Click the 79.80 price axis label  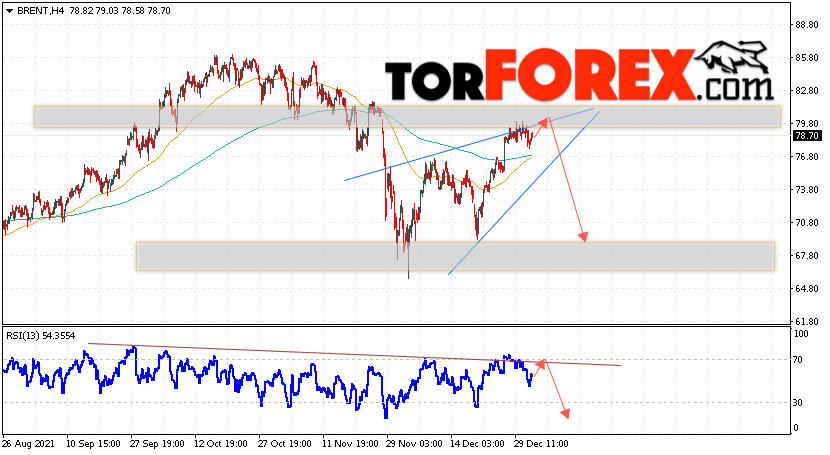point(806,123)
